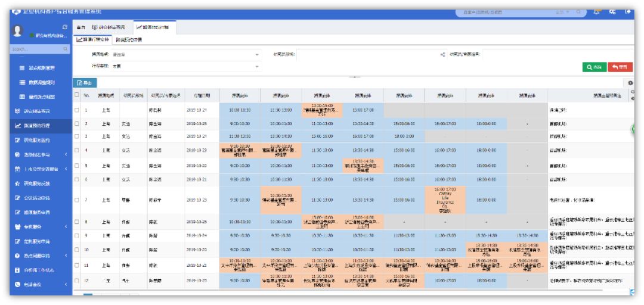Check the checkbox for row 11
Image resolution: width=644 pixels, height=305 pixels.
pyautogui.click(x=76, y=265)
